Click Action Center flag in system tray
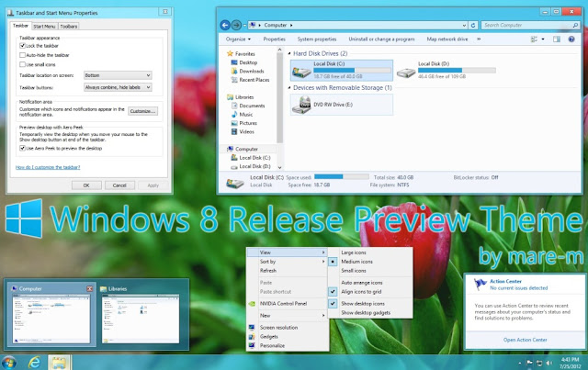Viewport: 588px width, 370px height. pyautogui.click(x=529, y=363)
